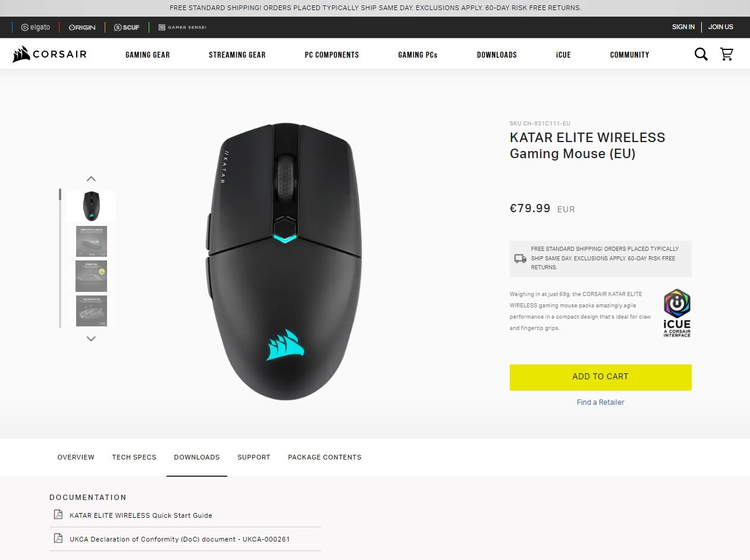Open the PC COMPONENTS nav menu
Image resolution: width=750 pixels, height=560 pixels.
point(332,55)
